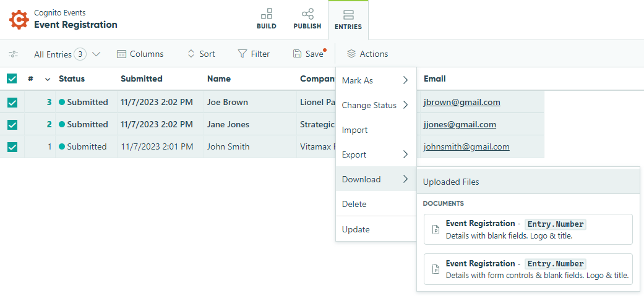The width and height of the screenshot is (644, 296).
Task: Click the Submitted column header
Action: 142,79
